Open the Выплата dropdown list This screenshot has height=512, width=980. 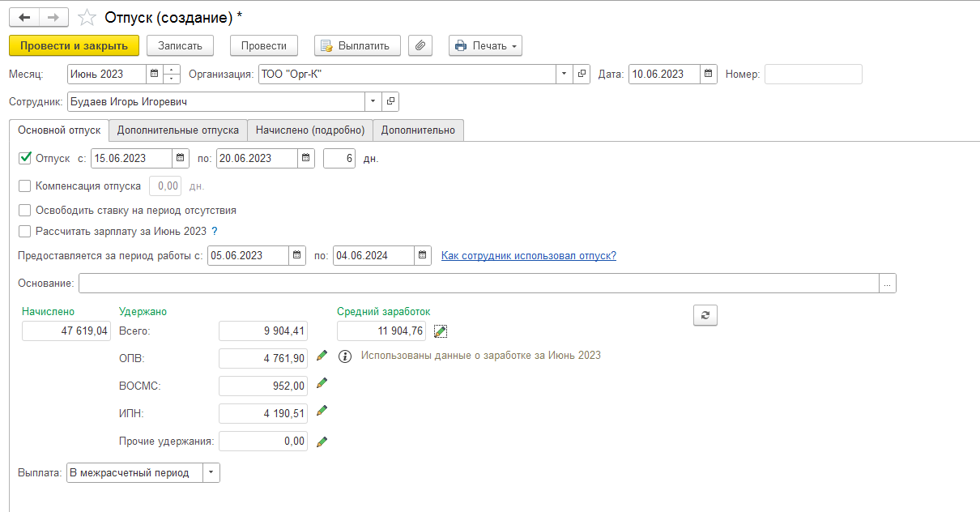[211, 473]
